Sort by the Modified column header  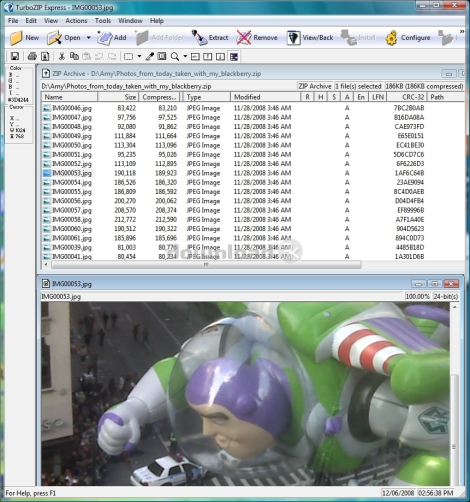coord(265,97)
